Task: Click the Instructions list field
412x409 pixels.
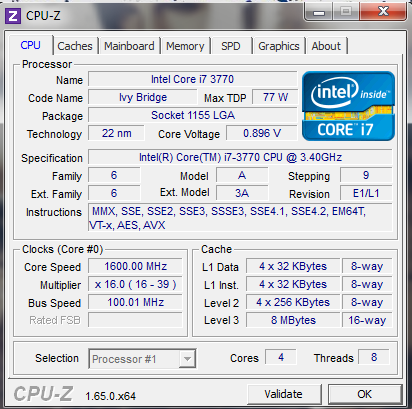Action: tap(240, 218)
